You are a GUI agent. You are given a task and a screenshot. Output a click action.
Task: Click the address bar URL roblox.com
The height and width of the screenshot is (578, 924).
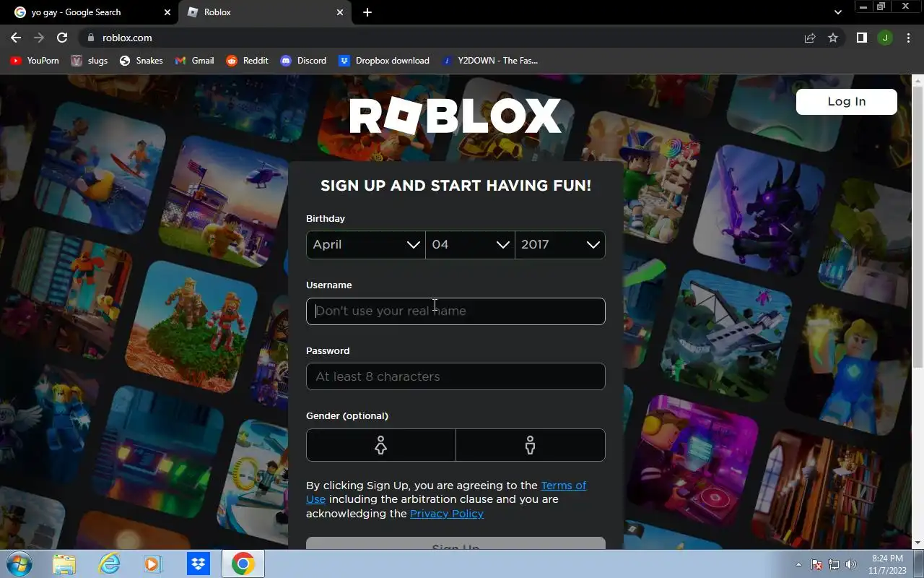(127, 38)
